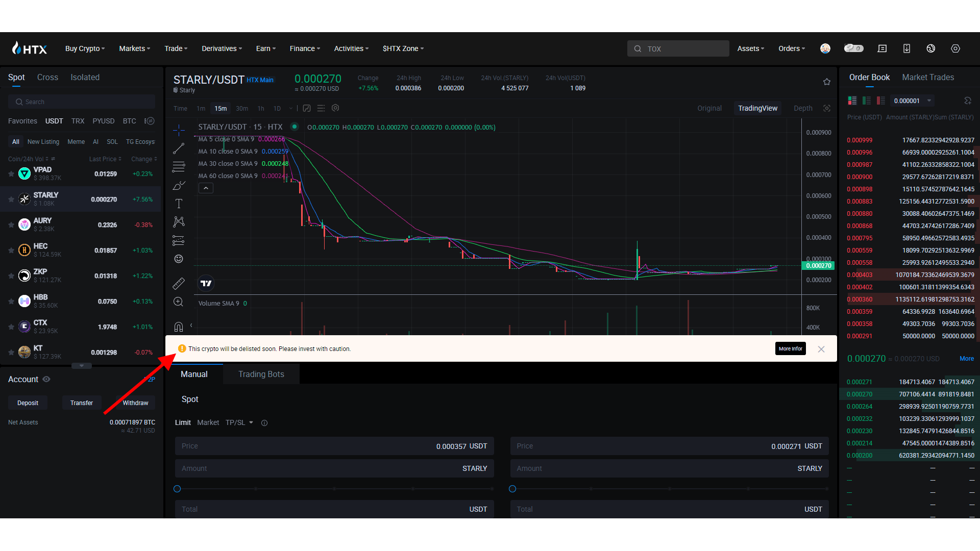Toggle favorite star for KT
Image resolution: width=980 pixels, height=551 pixels.
[11, 353]
